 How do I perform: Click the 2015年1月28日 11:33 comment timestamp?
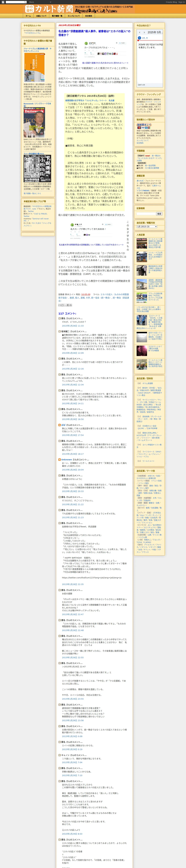coord(73,326)
